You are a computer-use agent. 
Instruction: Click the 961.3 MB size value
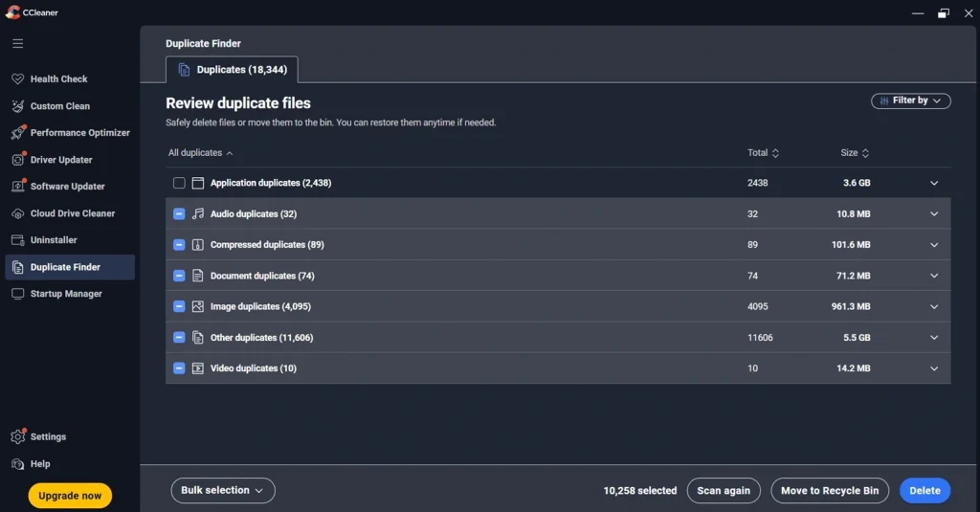pos(851,306)
